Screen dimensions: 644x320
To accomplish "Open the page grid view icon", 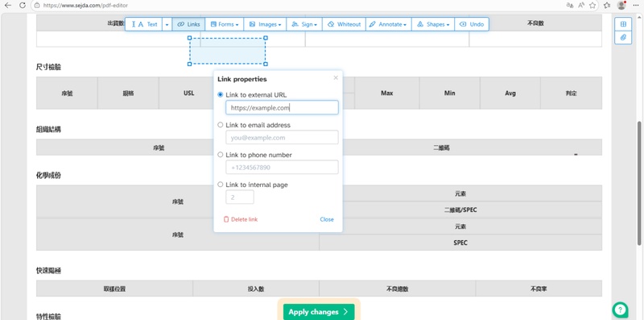I will pos(623,24).
